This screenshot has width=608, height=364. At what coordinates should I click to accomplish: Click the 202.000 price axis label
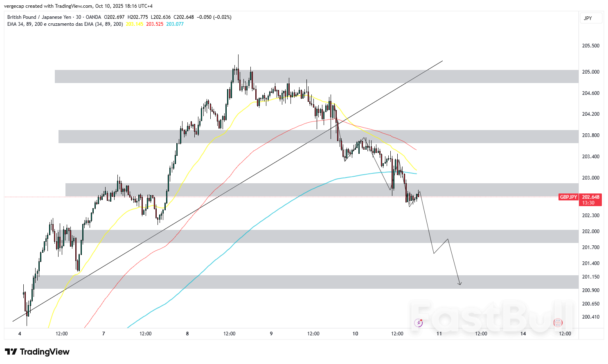590,231
